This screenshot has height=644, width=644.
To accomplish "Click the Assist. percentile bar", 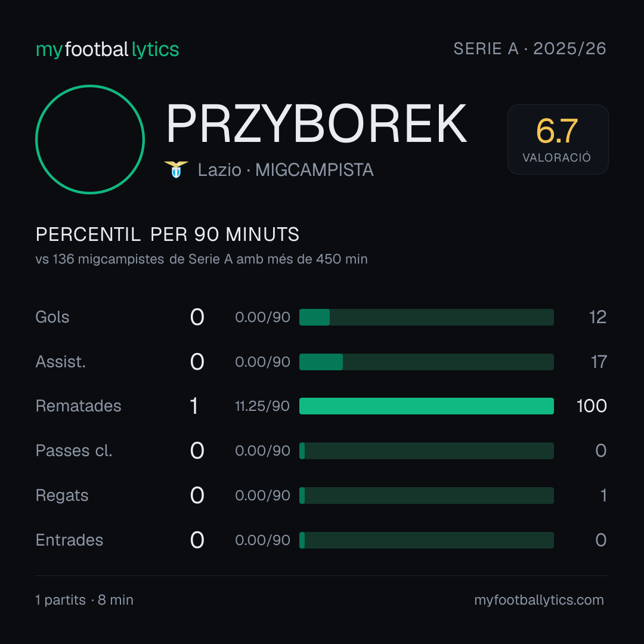I will 426,362.
